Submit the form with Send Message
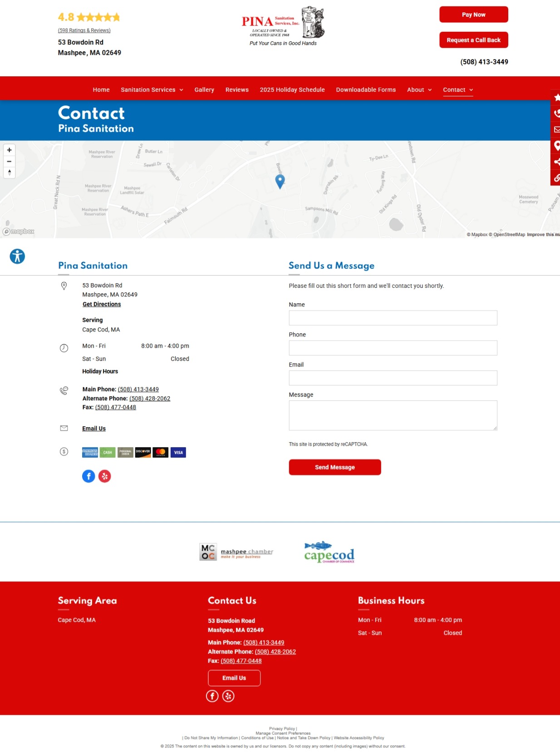560x754 pixels. click(335, 467)
